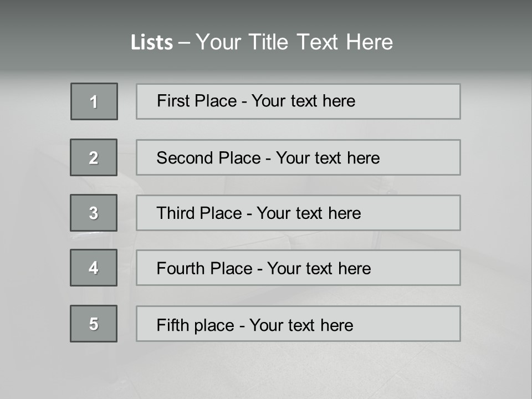Click the number 3 gray square

[x=94, y=213]
